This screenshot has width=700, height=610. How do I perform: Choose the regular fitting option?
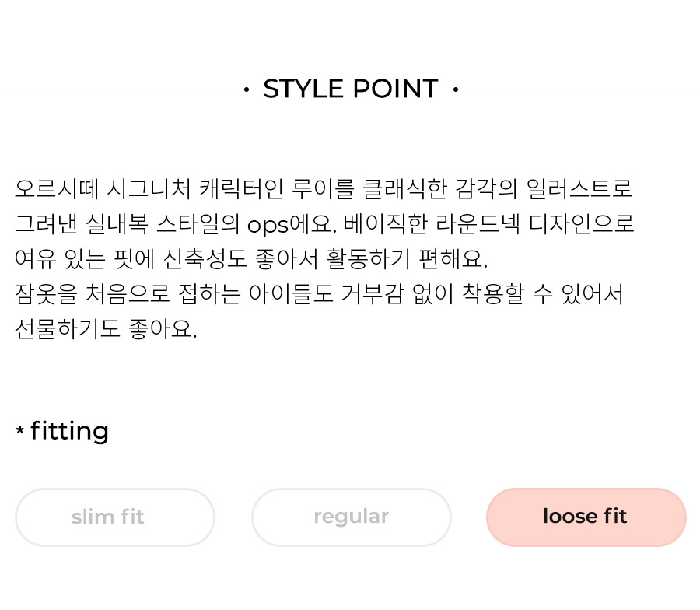[352, 517]
